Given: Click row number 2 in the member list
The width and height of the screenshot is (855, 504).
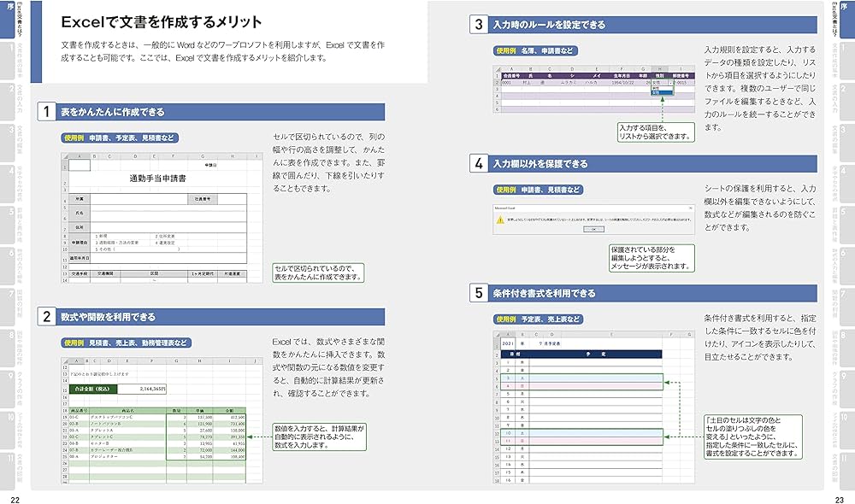Looking at the screenshot, I should 497,82.
